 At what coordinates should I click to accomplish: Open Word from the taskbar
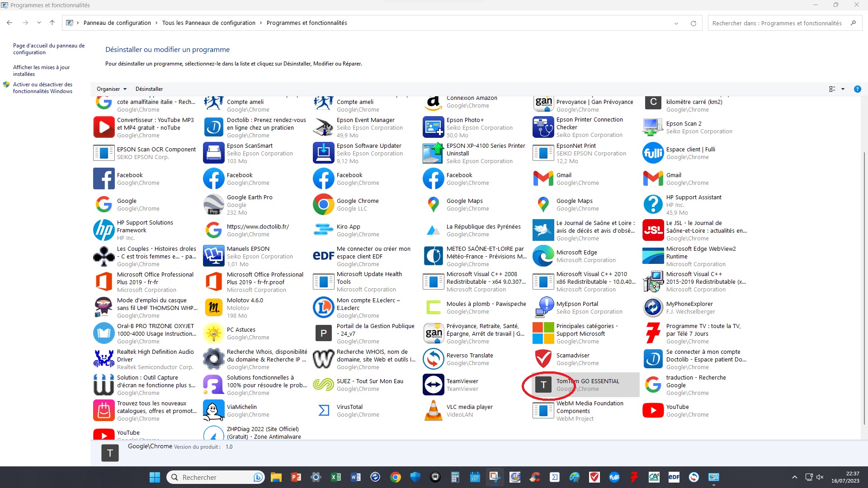pyautogui.click(x=356, y=477)
